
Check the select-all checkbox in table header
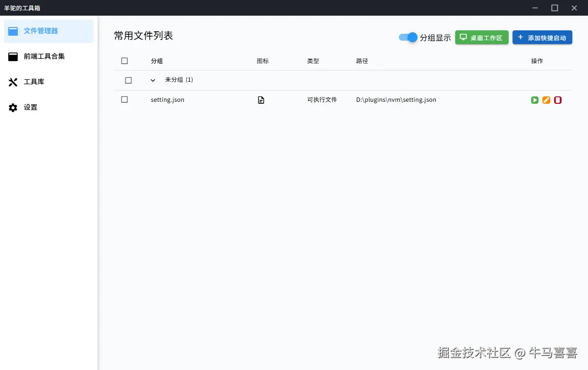124,61
